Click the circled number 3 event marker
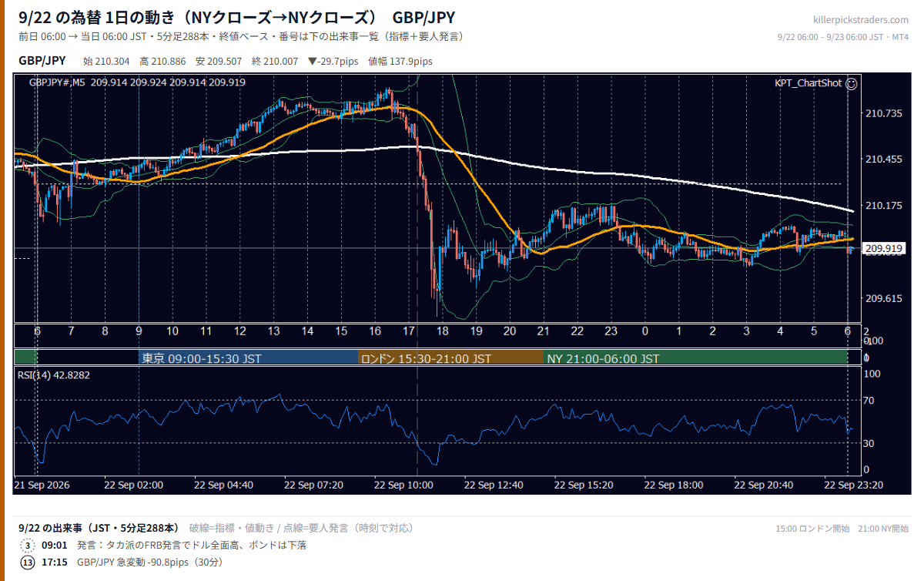Viewport: 924px width, 581px height. [28, 546]
